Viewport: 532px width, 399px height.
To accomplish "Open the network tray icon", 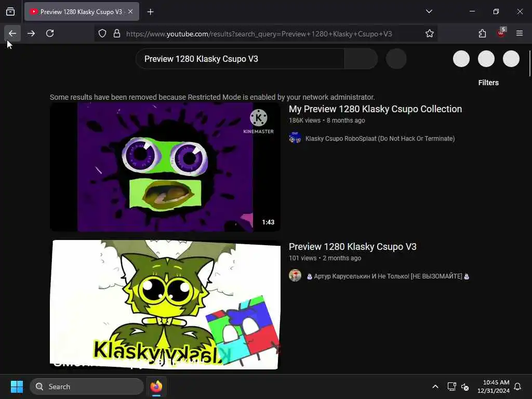I will point(451,387).
